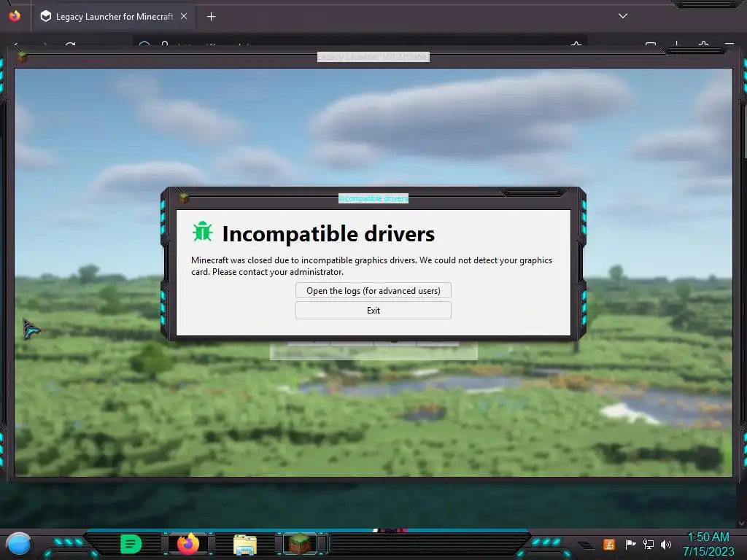Click the grass block icon on the Incompatible drivers title bar
Image resolution: width=747 pixels, height=560 pixels.
184,198
